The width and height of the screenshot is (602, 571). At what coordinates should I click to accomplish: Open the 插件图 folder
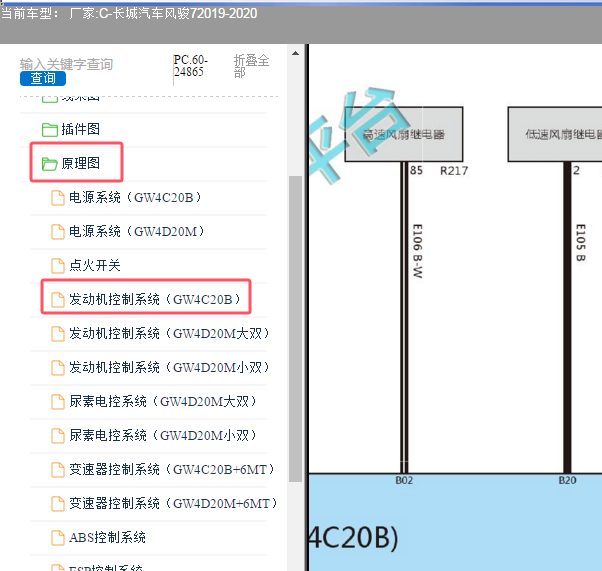[81, 129]
